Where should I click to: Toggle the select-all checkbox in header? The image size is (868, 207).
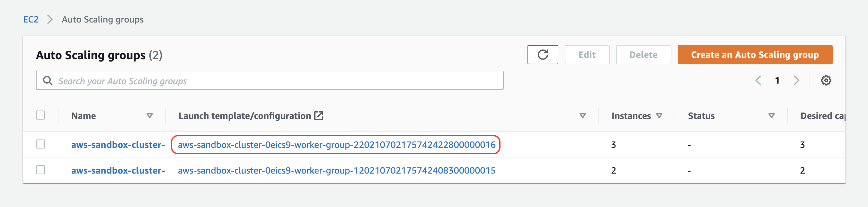coord(40,115)
